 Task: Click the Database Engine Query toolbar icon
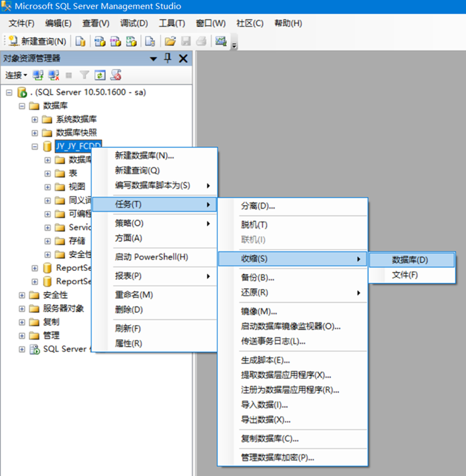point(80,41)
